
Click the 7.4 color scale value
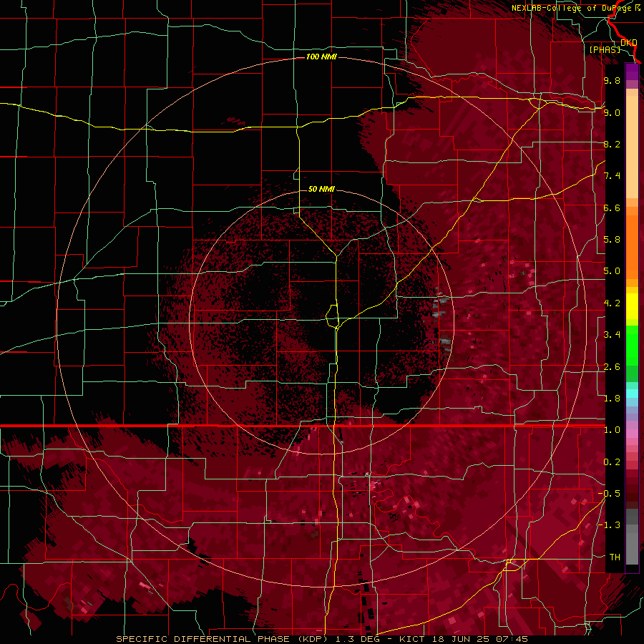[612, 176]
